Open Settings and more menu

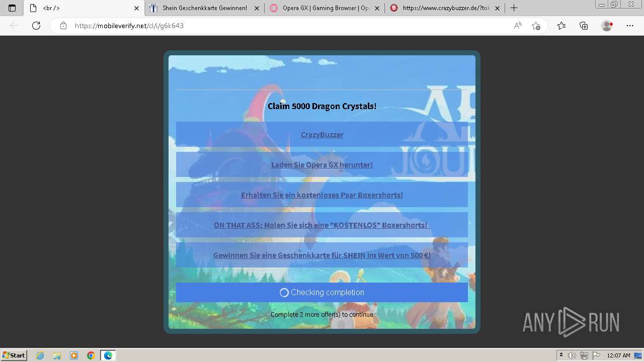630,26
